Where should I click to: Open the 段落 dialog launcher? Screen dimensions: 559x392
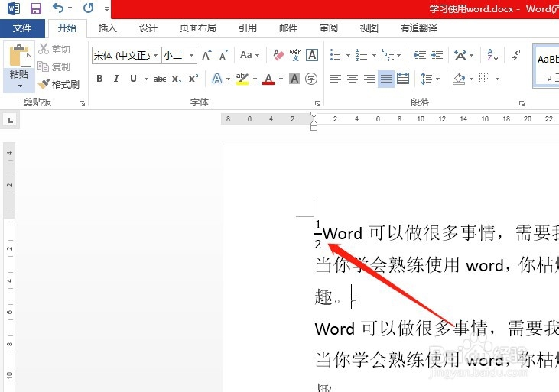pos(522,103)
